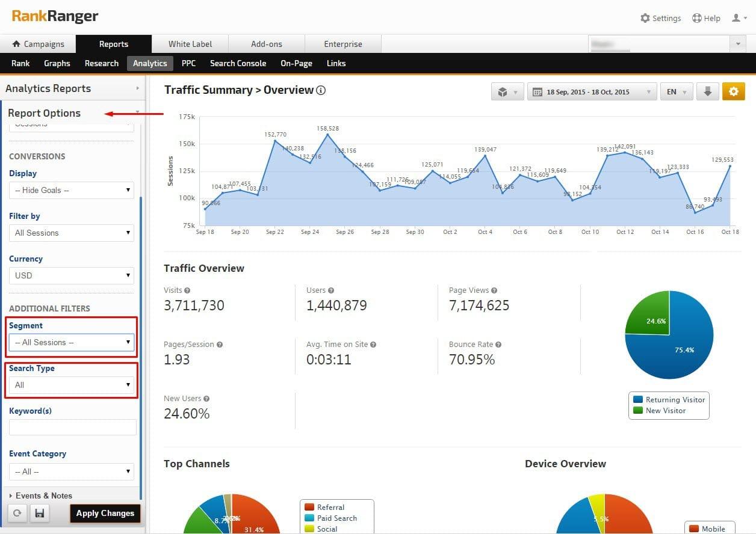Open the Analytics submenu item
This screenshot has height=534, width=756.
point(150,63)
